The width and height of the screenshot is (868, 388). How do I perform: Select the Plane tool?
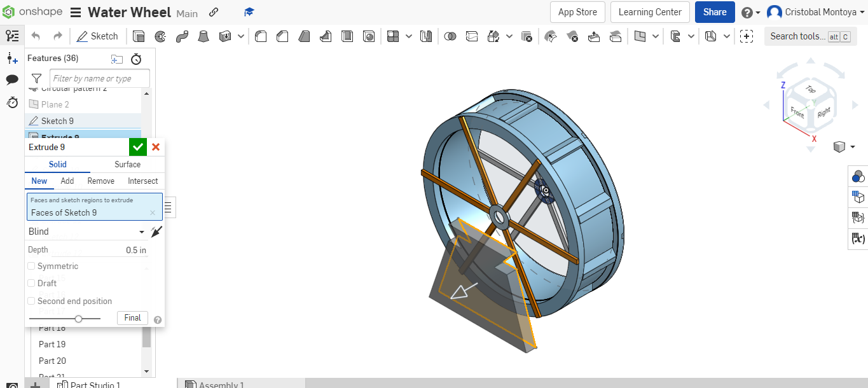[640, 36]
